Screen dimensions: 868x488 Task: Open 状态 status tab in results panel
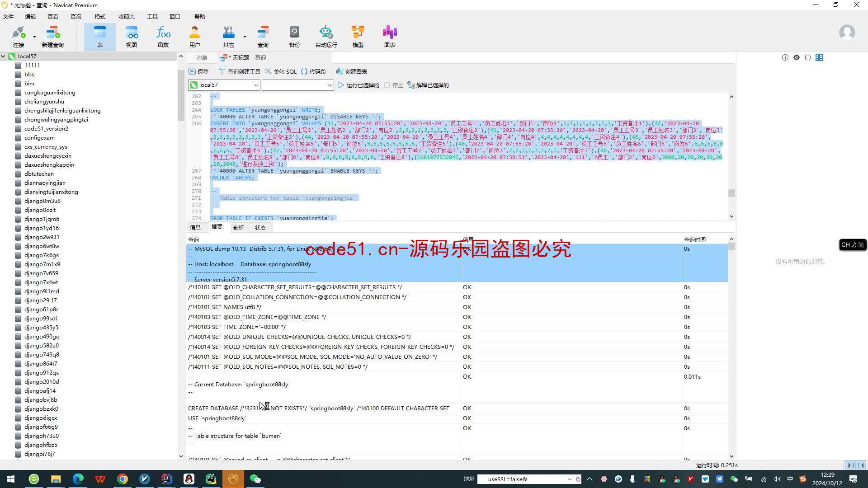(259, 227)
